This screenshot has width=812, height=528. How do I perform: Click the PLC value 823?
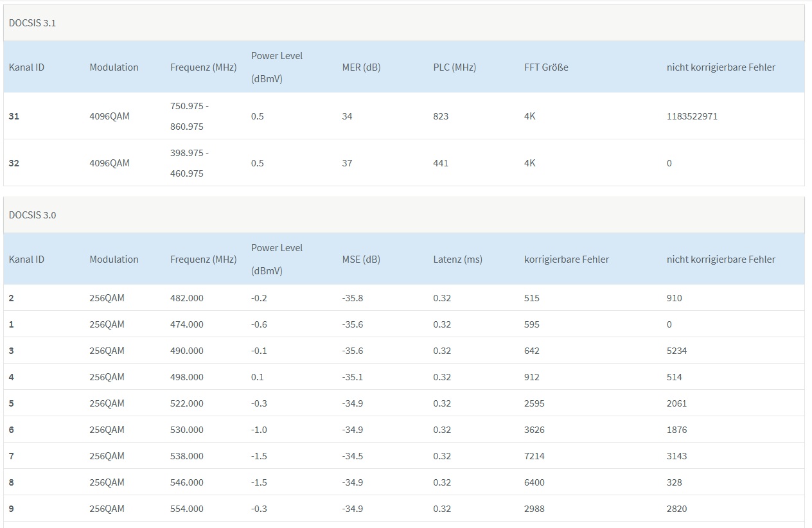441,116
